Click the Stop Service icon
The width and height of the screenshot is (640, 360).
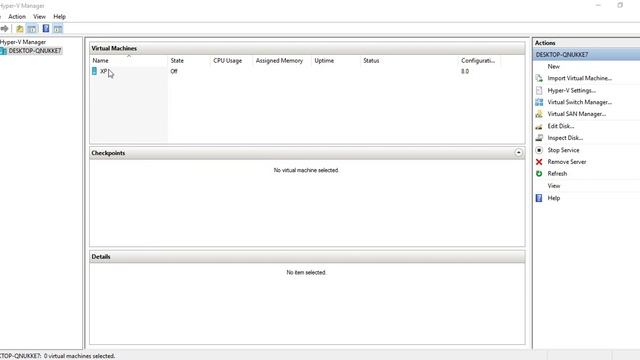(539, 150)
